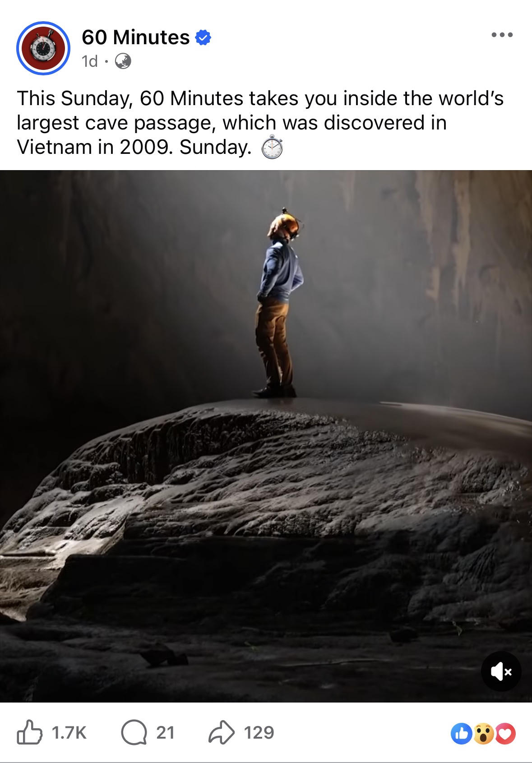This screenshot has height=763, width=532.
Task: Share the post using the arrow icon
Action: [222, 732]
